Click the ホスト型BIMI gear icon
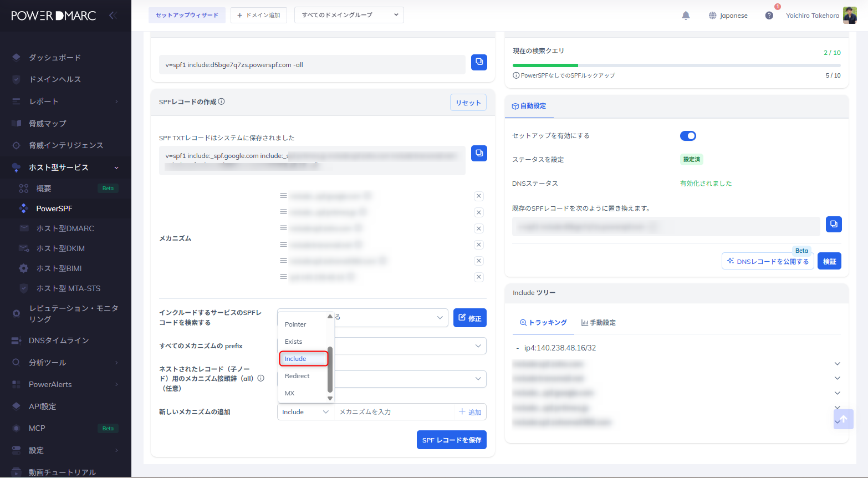 (x=24, y=268)
